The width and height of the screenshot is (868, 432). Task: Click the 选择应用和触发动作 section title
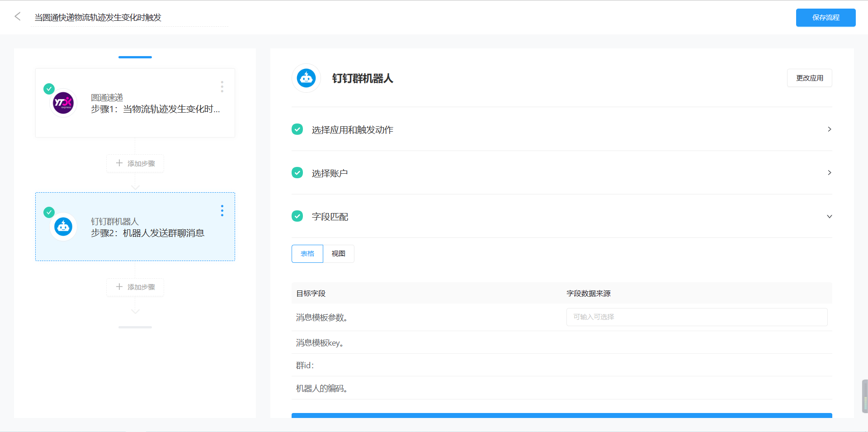(x=352, y=130)
